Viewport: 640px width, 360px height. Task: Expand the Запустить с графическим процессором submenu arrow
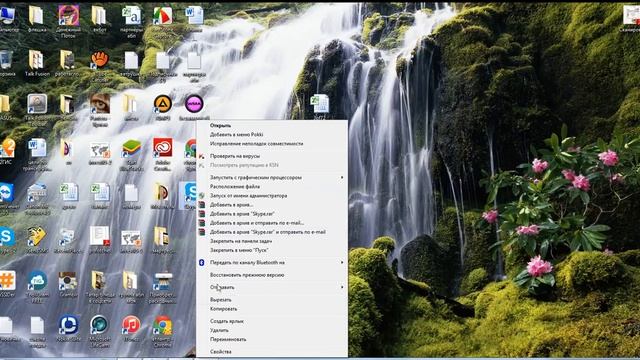342,178
